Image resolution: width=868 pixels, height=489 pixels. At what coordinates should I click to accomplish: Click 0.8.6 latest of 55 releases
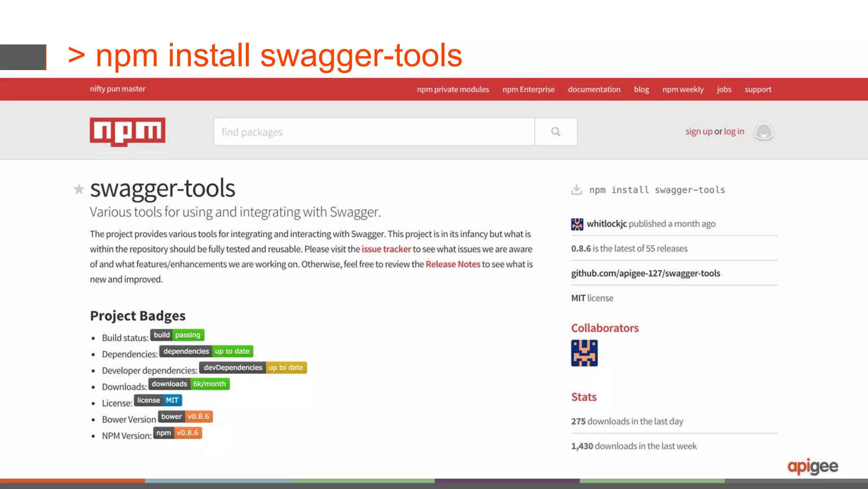point(629,249)
